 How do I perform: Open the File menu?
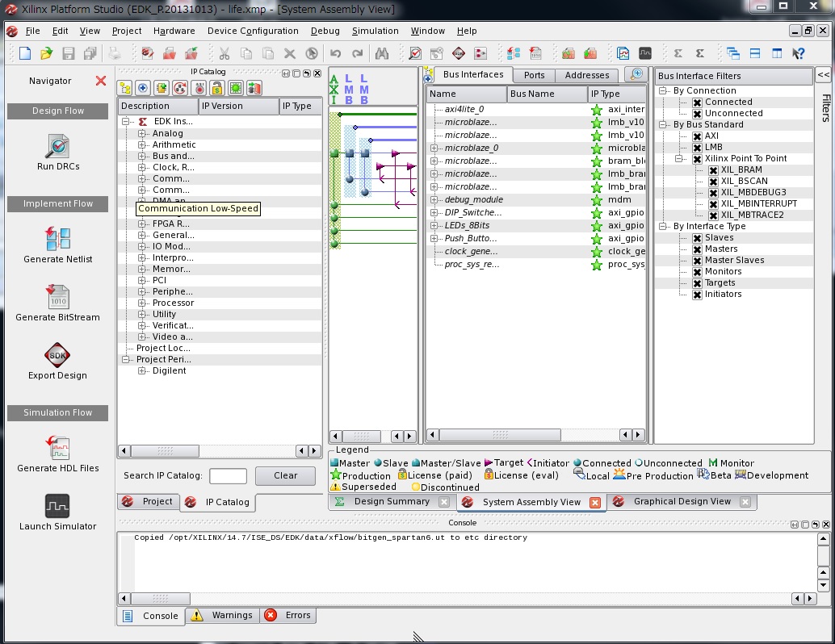point(32,31)
